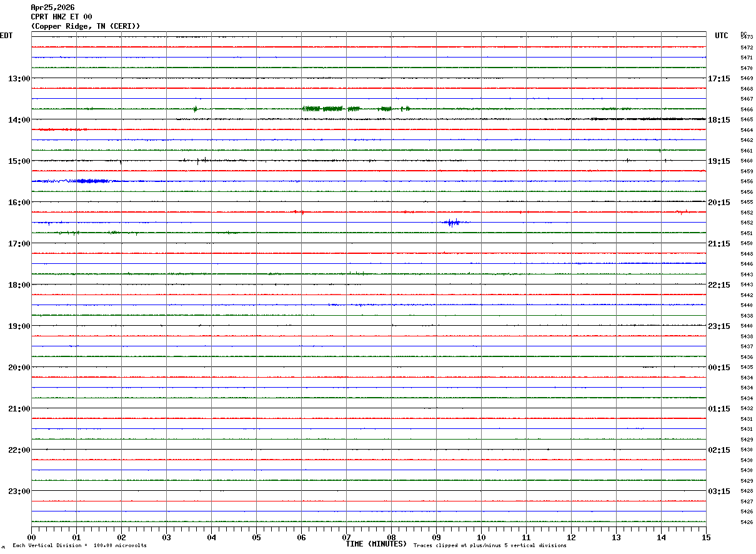The width and height of the screenshot is (756, 554).
Task: Click the date text 'Apr25,2026'
Action: 52,8
